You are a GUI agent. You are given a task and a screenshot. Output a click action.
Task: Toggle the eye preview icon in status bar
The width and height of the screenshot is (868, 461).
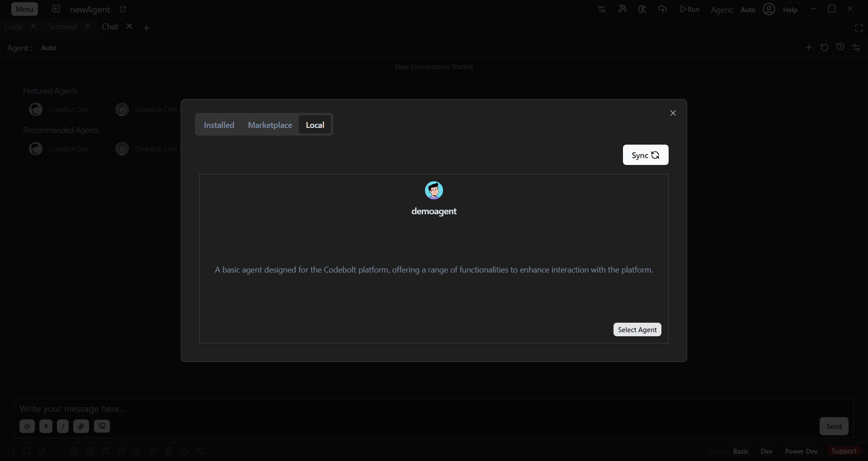(153, 451)
